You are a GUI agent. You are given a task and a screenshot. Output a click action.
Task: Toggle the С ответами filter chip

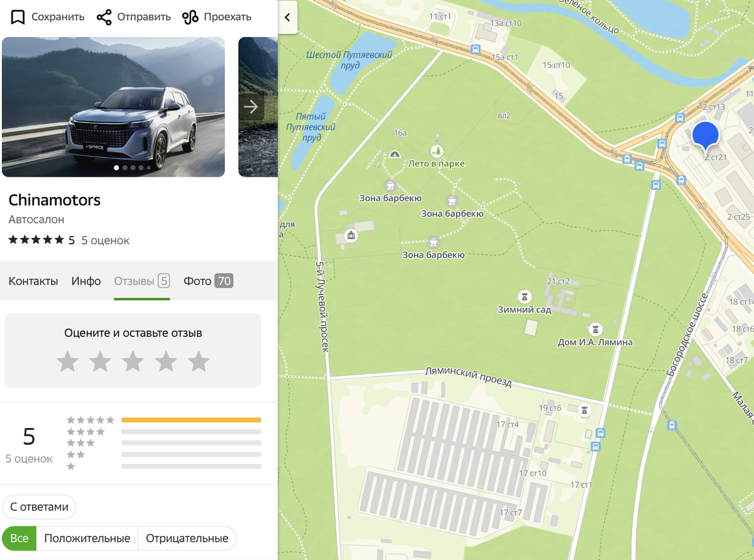(x=39, y=507)
